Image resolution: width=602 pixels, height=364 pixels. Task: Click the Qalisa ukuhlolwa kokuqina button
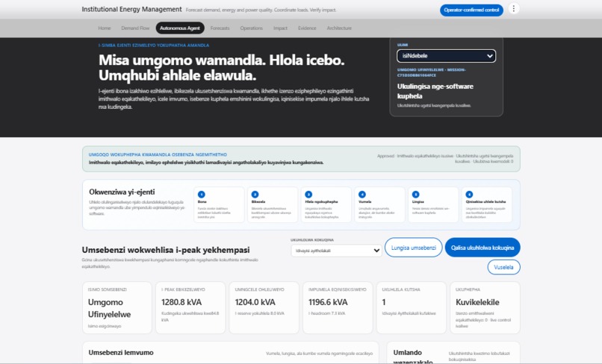(482, 248)
